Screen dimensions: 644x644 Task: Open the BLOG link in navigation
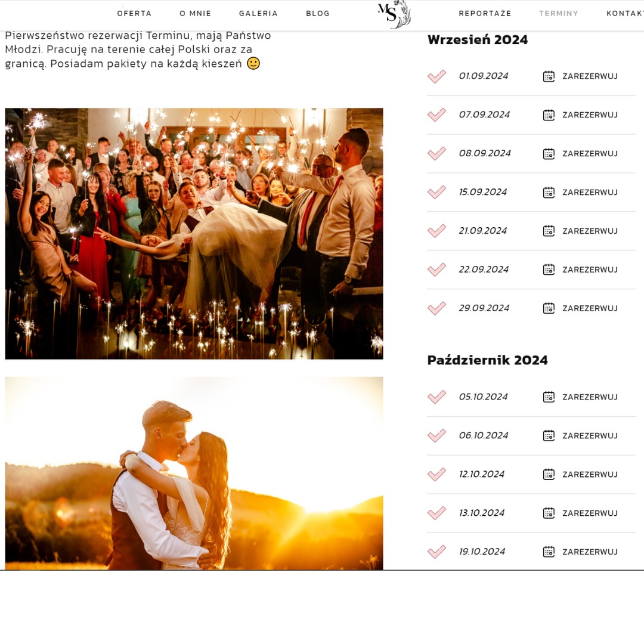pyautogui.click(x=318, y=13)
